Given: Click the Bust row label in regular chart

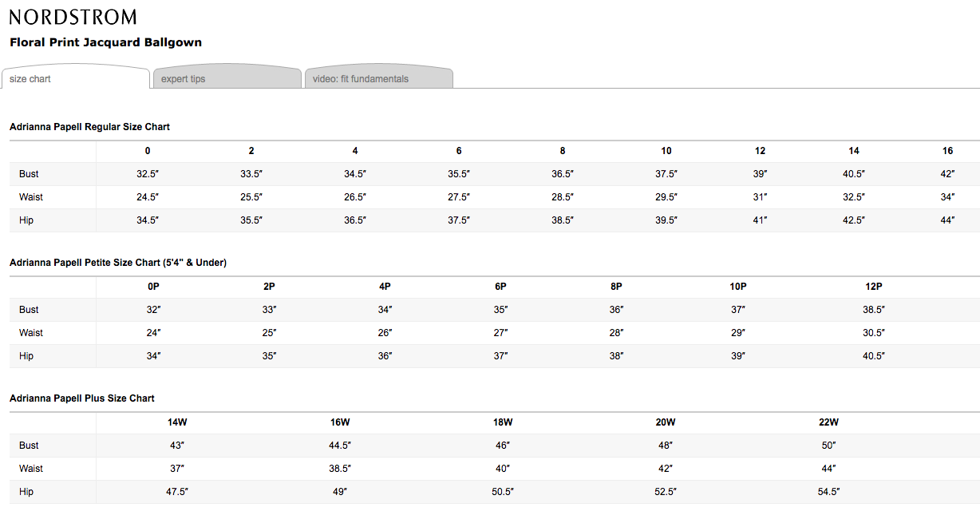Looking at the screenshot, I should 29,174.
